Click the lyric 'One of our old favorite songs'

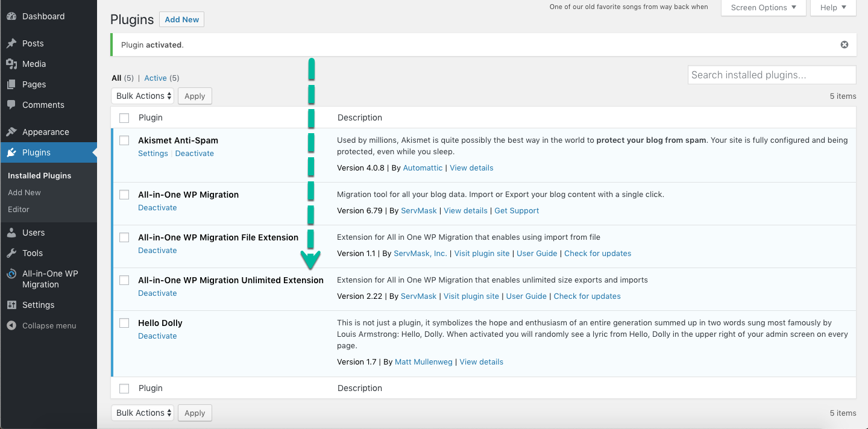(x=629, y=7)
